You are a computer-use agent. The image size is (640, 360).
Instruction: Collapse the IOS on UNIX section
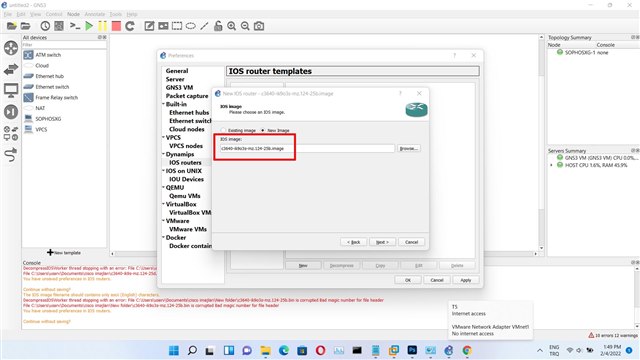tap(163, 171)
